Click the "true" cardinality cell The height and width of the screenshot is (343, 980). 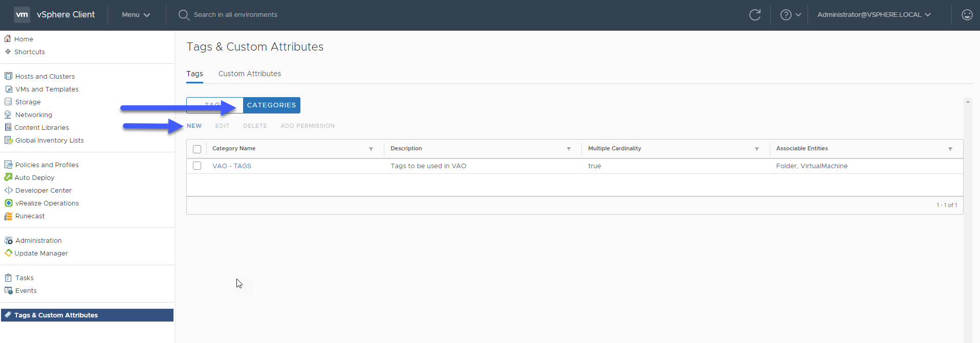click(x=595, y=166)
